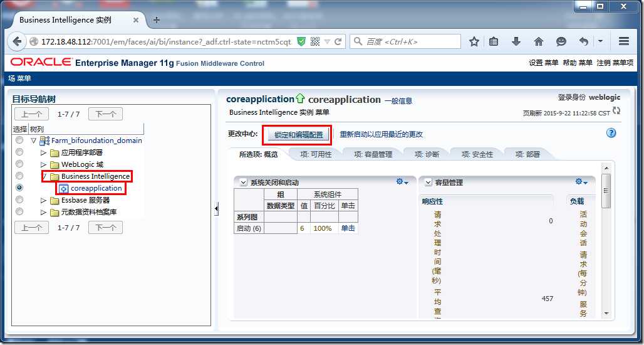Select radio button for WebLogic 域
Viewport: 644px width, 345px height.
[x=19, y=164]
